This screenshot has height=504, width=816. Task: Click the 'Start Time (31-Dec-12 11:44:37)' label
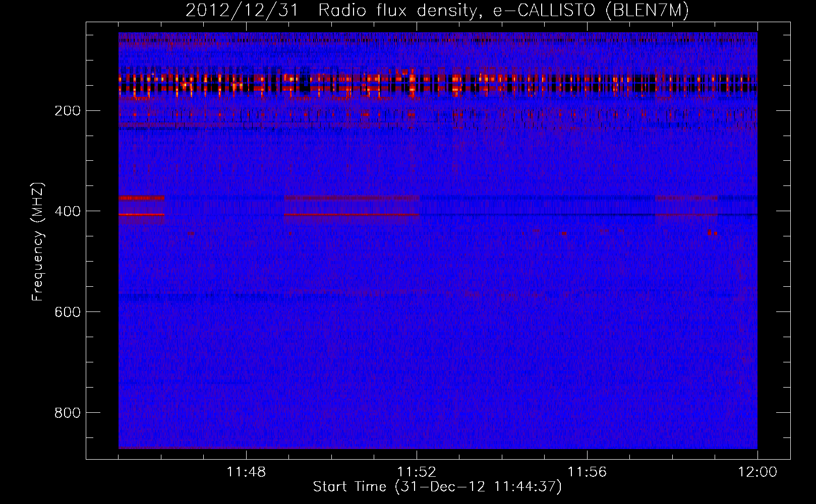tap(437, 487)
